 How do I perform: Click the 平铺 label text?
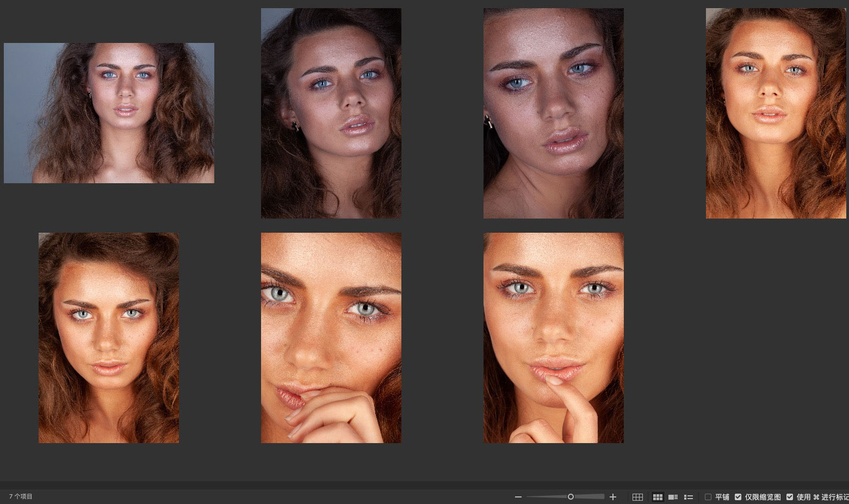pyautogui.click(x=722, y=497)
